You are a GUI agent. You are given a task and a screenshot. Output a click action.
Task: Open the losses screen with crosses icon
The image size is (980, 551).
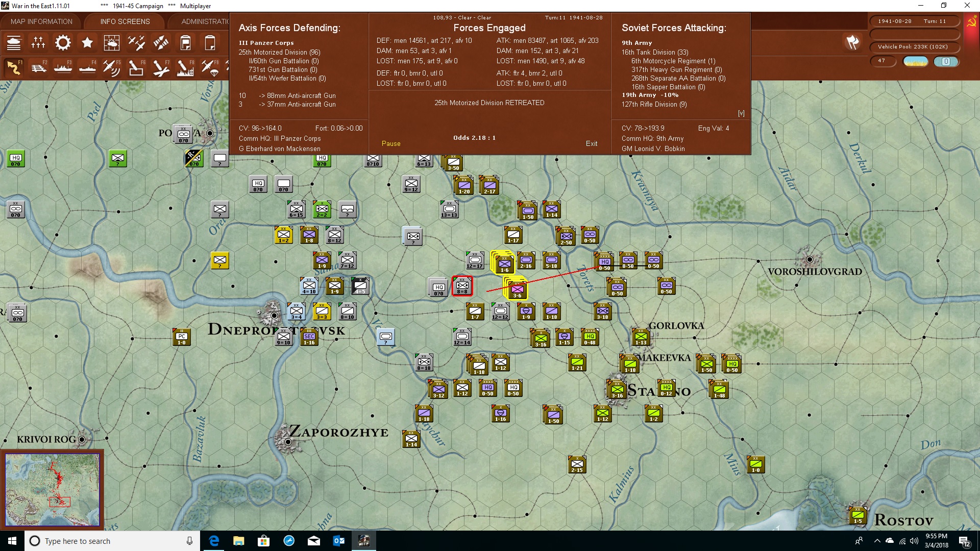coord(38,43)
